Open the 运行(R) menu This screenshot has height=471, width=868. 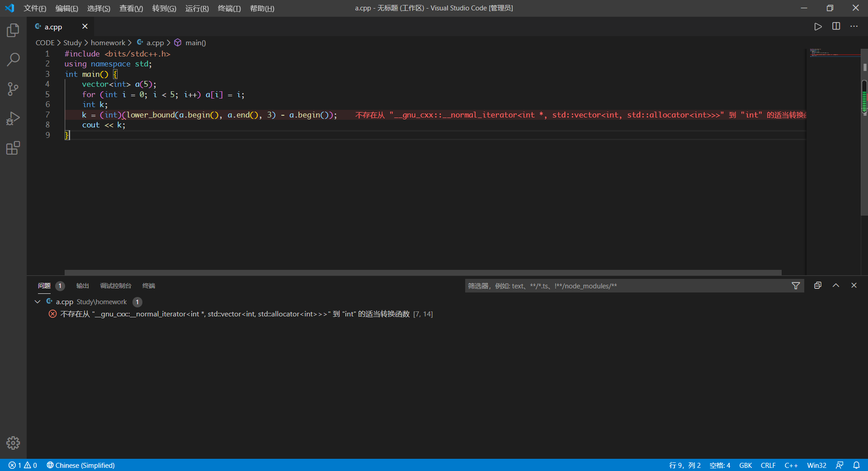tap(197, 8)
